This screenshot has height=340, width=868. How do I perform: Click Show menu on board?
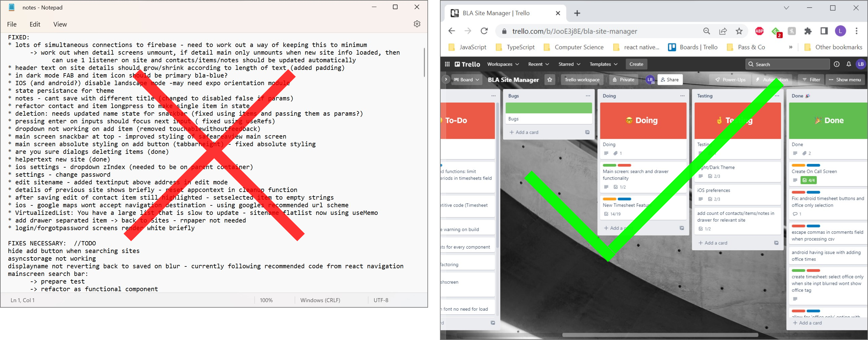[x=844, y=80]
